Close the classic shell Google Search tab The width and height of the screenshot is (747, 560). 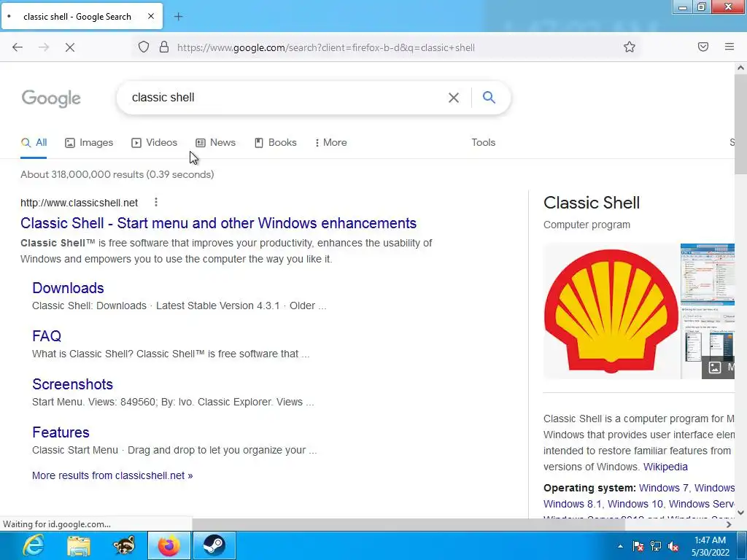point(150,16)
